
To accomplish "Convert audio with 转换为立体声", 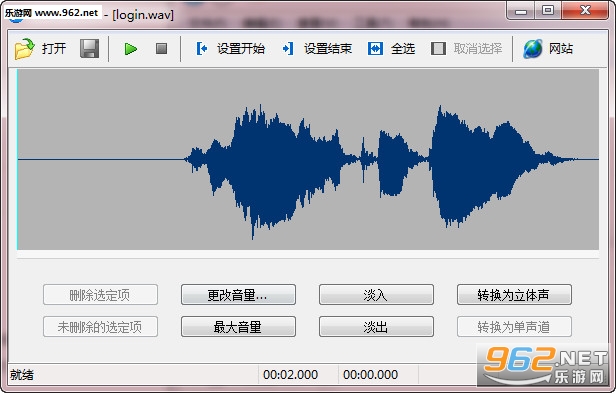I will click(514, 295).
